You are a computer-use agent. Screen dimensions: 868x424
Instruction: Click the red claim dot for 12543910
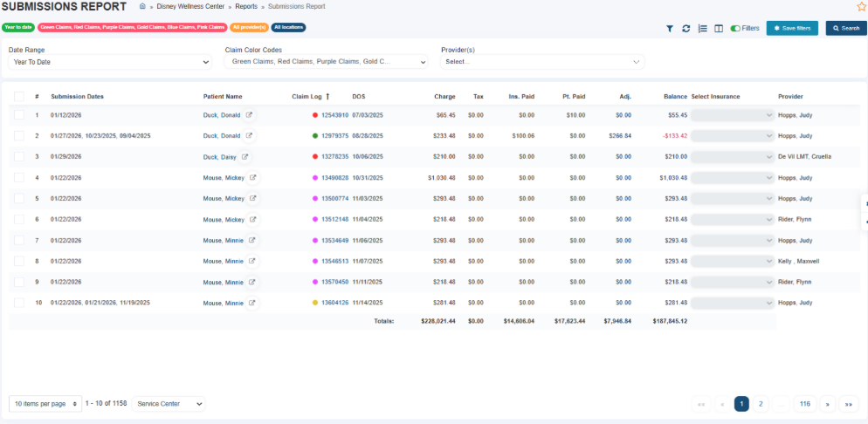click(315, 115)
